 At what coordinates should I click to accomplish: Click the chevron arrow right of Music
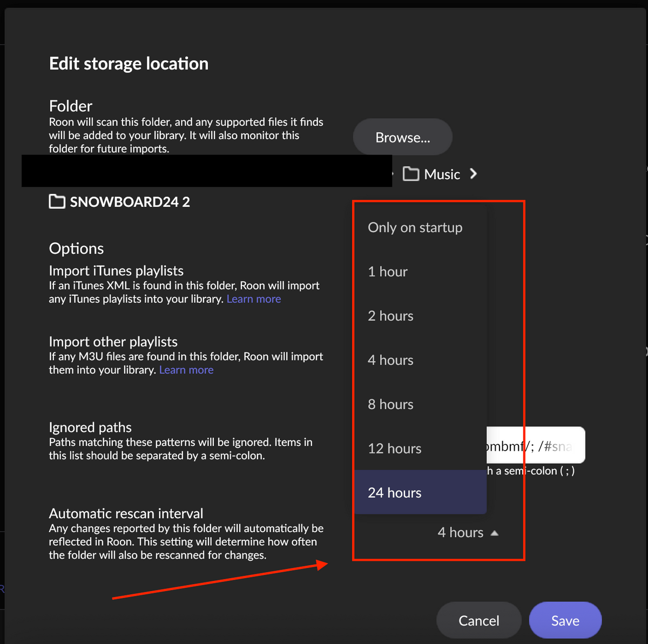coord(474,174)
